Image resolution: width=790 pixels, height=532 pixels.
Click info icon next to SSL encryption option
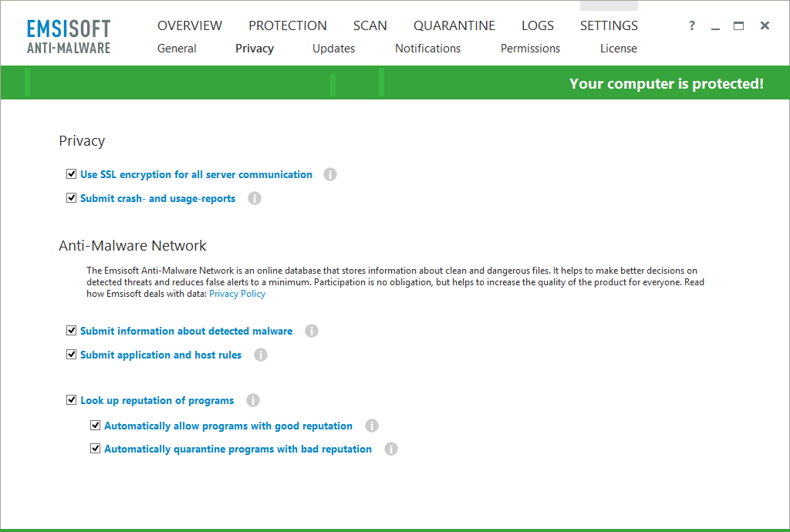[x=330, y=175]
